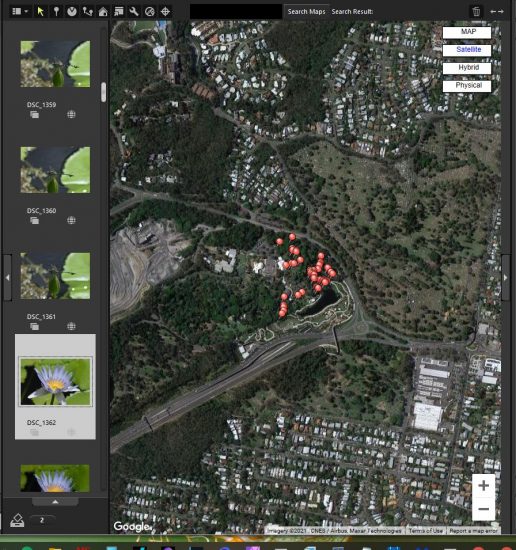516x550 pixels.
Task: Switch map type to Hybrid
Action: pos(467,68)
